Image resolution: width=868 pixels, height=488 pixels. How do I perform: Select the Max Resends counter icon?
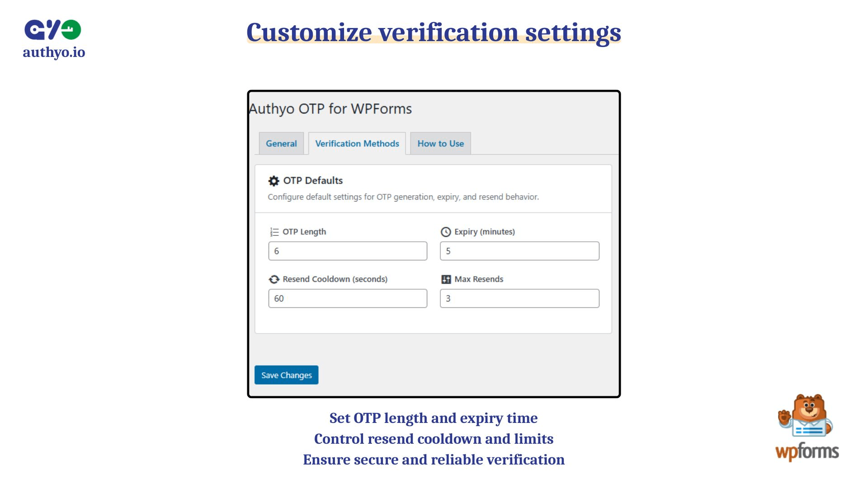pyautogui.click(x=446, y=279)
